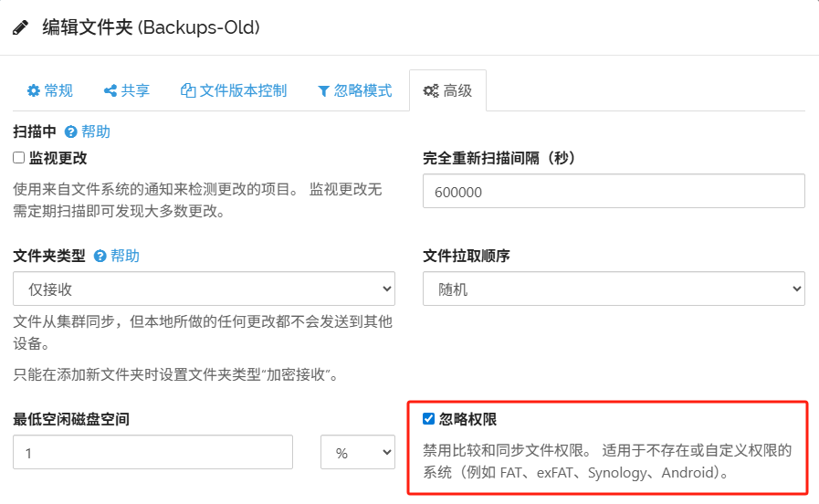The image size is (819, 504).
Task: Enable the 监视更改 checkbox
Action: (19, 158)
